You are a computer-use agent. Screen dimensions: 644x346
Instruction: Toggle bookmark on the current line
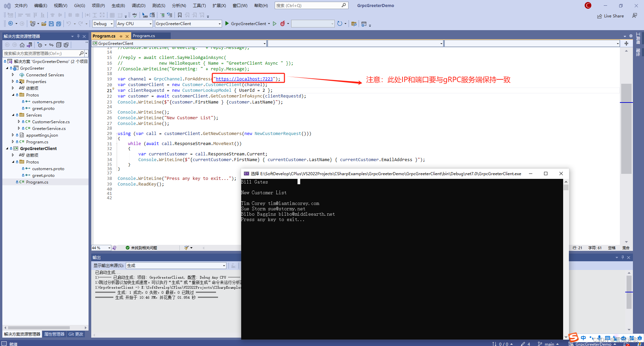tap(180, 15)
